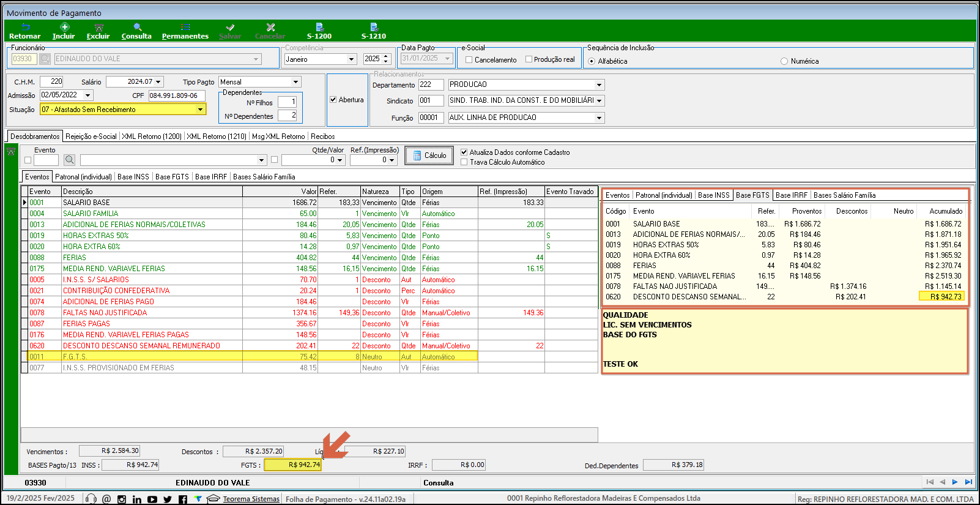Open right-panel Base FGTS tab
980x505 pixels.
[x=752, y=195]
